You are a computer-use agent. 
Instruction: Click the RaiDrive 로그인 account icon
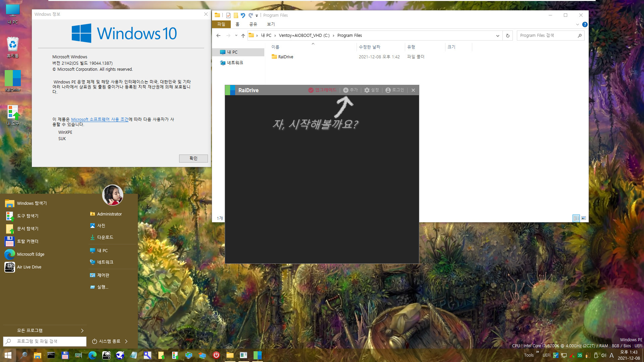coord(388,90)
